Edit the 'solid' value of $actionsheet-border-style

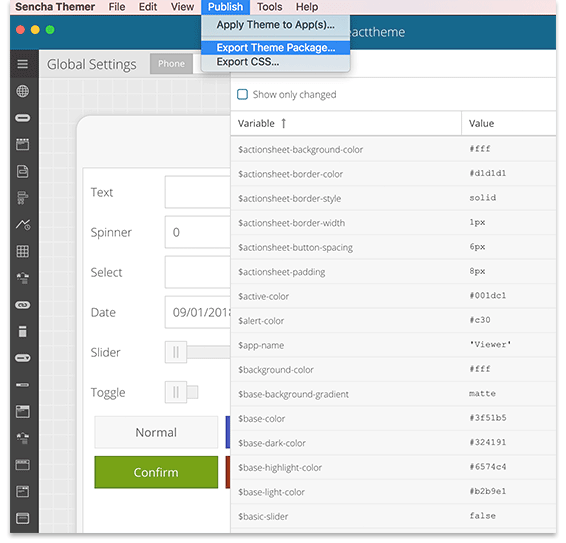point(482,197)
